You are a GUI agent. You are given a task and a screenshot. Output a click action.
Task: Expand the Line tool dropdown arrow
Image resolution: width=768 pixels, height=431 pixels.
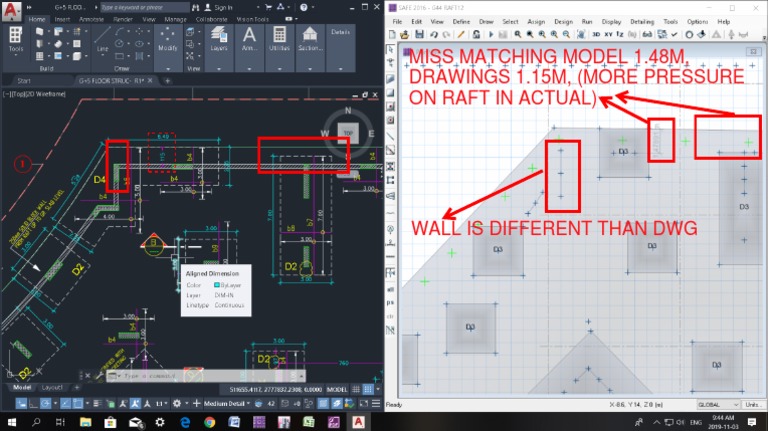pos(102,57)
